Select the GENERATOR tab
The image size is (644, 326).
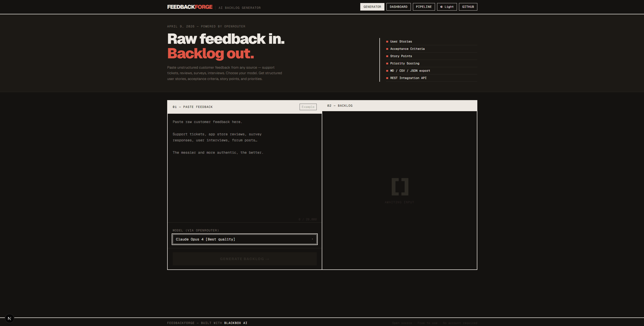[x=372, y=7]
